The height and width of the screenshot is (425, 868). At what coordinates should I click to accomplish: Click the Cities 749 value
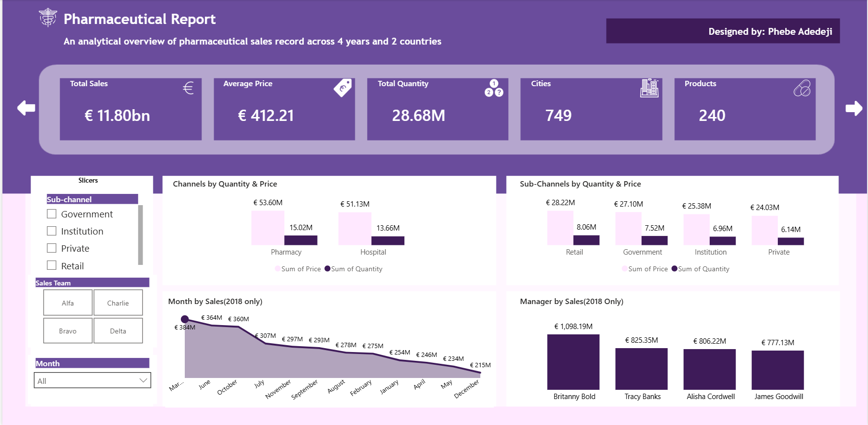coord(558,116)
